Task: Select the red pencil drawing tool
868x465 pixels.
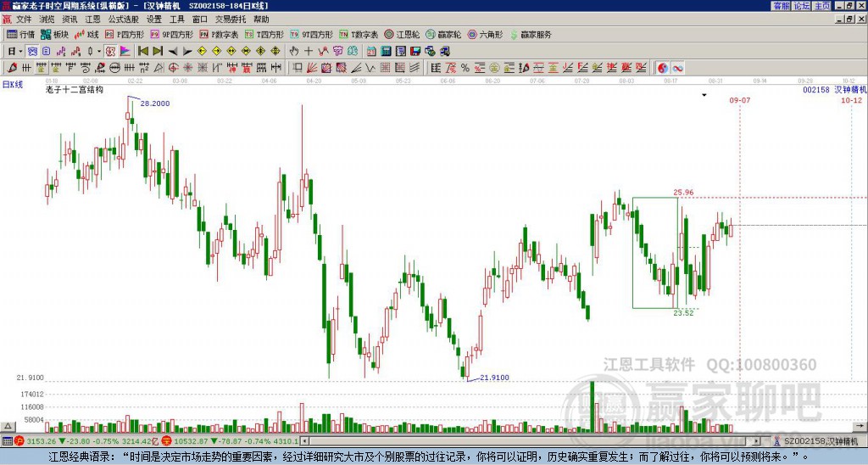Action: (x=12, y=68)
